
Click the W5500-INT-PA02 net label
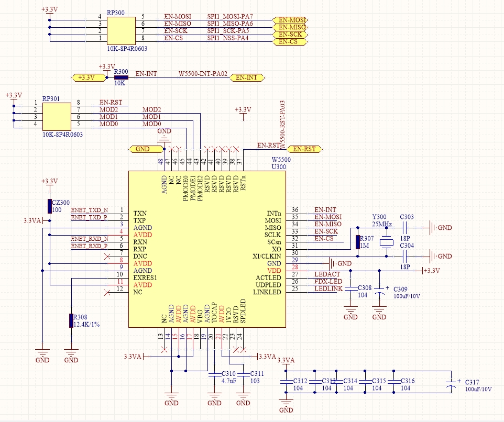(x=203, y=74)
